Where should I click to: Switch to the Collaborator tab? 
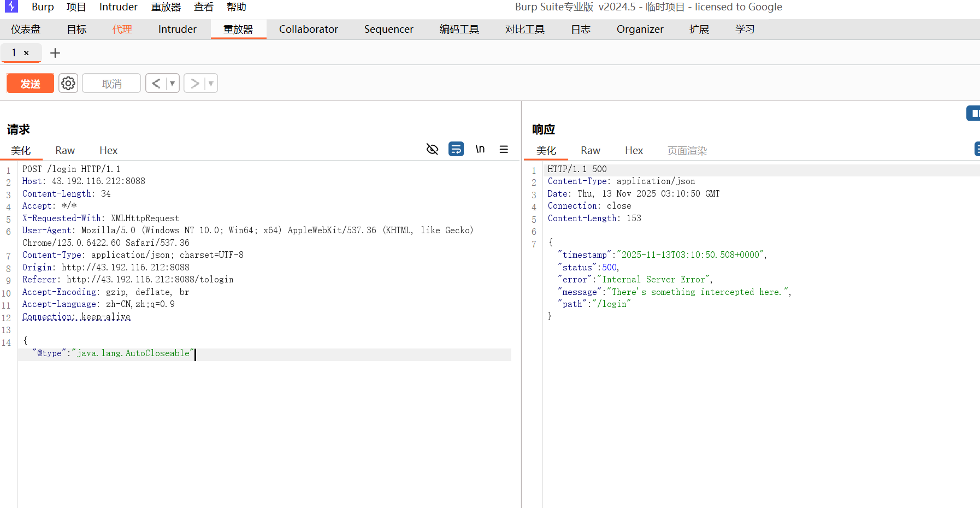pyautogui.click(x=309, y=29)
